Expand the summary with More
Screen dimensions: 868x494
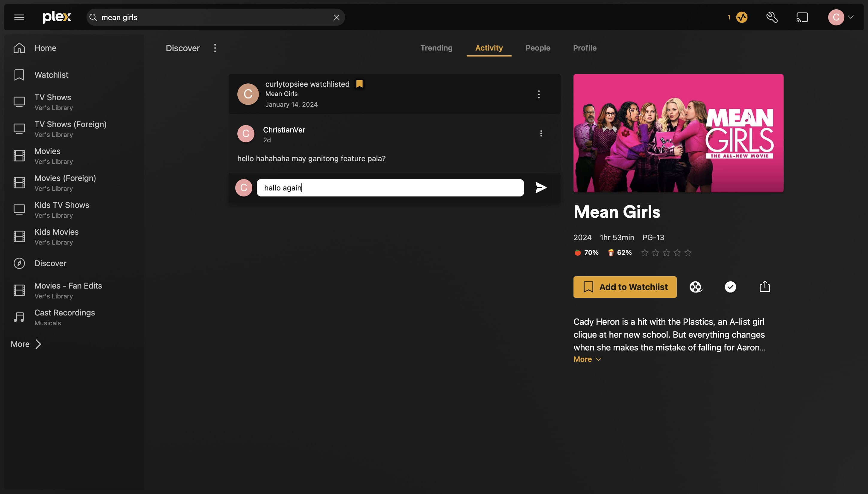coord(587,359)
